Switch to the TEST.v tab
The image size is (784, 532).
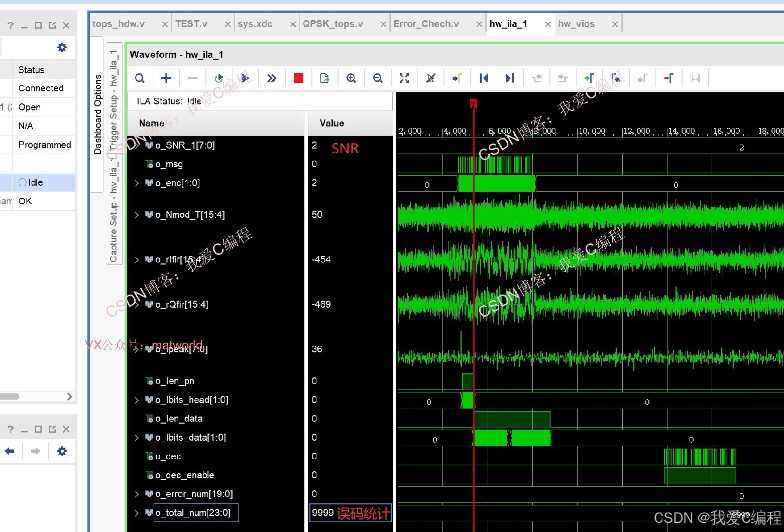coord(191,24)
